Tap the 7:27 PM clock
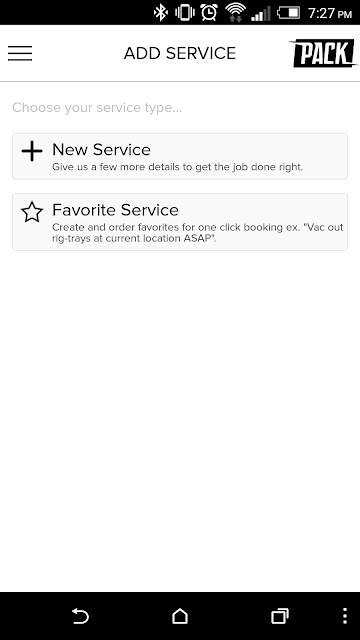 click(330, 13)
